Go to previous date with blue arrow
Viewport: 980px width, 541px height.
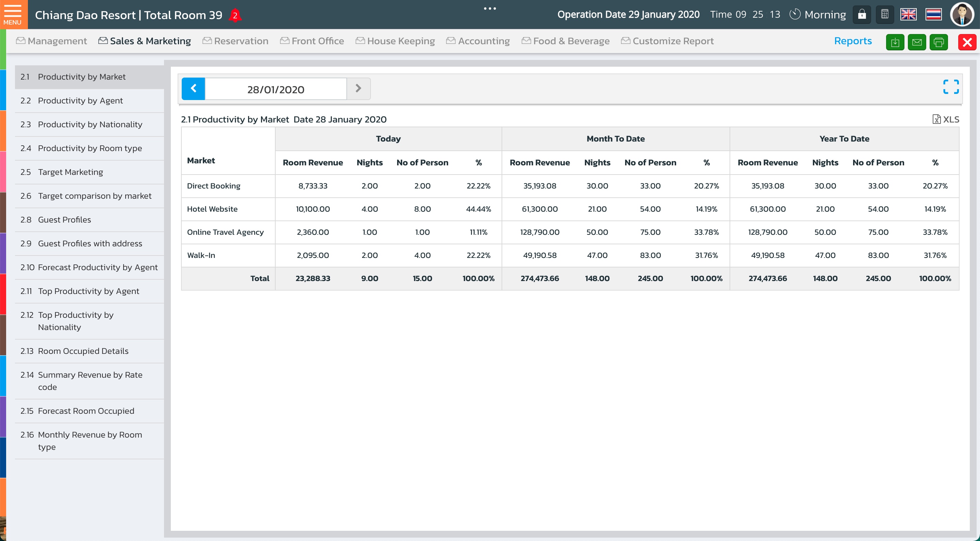193,89
